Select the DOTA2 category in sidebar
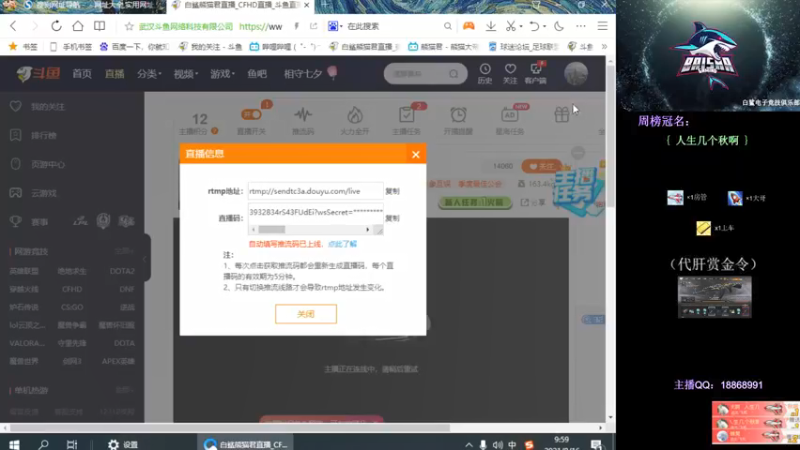This screenshot has width=800, height=450. click(122, 271)
